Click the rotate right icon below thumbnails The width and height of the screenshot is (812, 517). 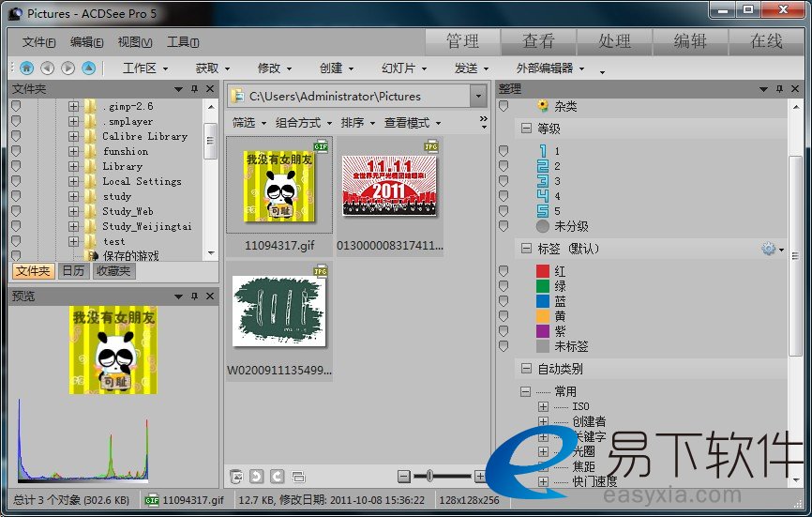(276, 477)
